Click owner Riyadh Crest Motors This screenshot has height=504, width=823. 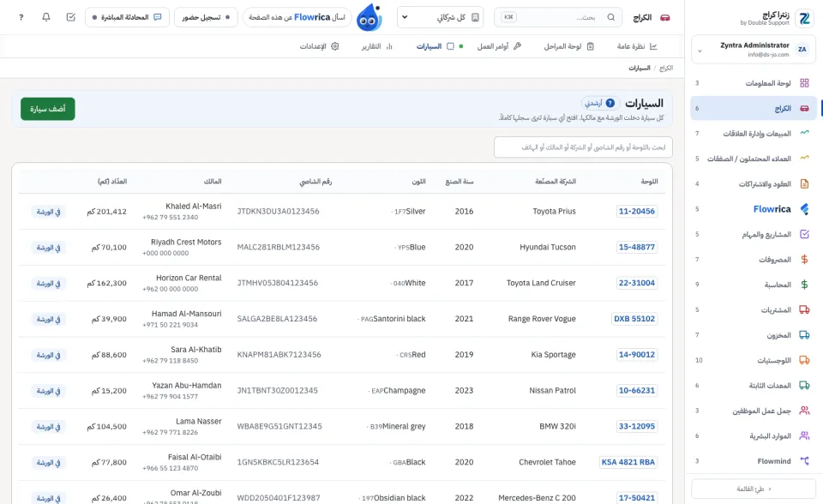click(x=186, y=242)
